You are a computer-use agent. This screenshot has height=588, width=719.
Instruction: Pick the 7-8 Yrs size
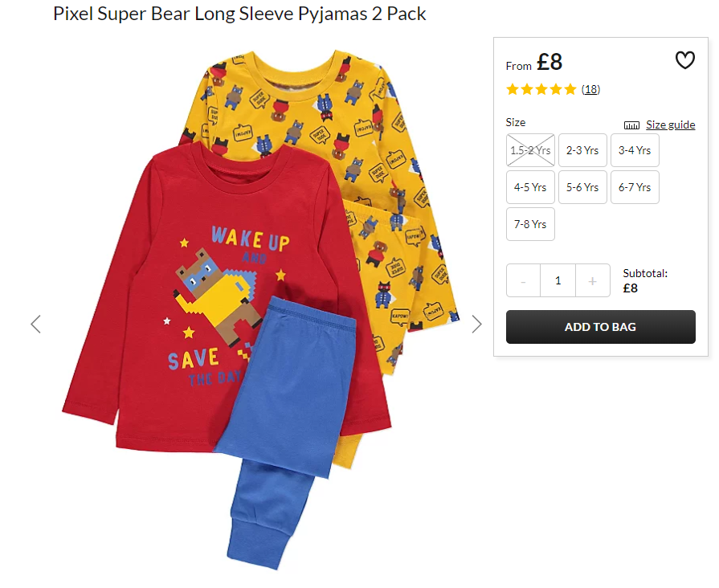(x=530, y=224)
